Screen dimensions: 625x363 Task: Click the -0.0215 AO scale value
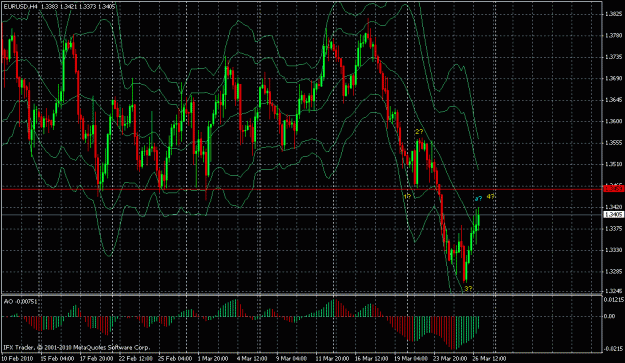point(614,349)
